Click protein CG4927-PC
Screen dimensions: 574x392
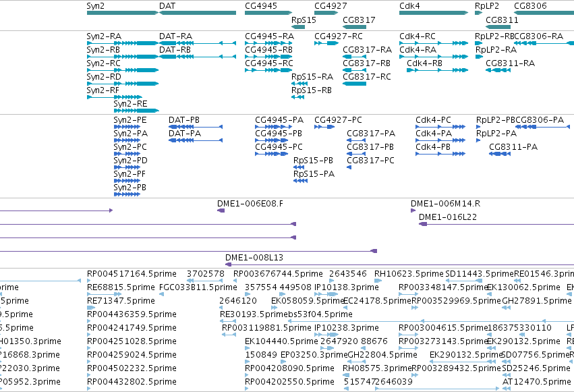click(338, 120)
